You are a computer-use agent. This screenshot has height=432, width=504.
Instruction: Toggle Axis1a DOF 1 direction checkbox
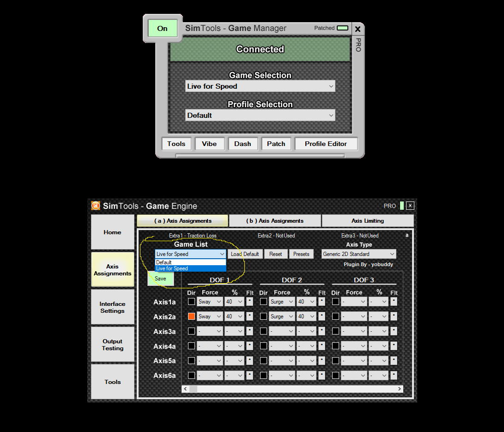click(x=191, y=302)
